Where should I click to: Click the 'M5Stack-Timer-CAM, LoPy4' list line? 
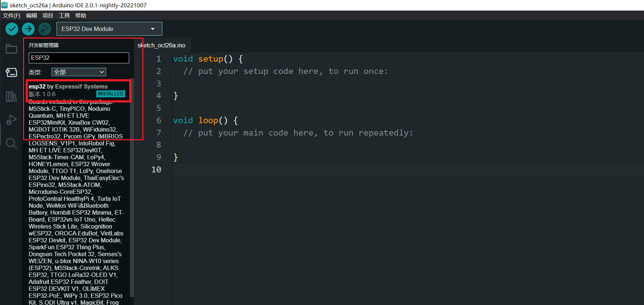tap(67, 157)
